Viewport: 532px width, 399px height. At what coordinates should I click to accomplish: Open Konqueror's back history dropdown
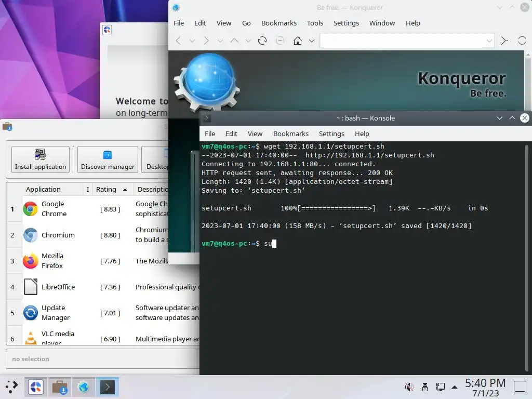click(192, 41)
